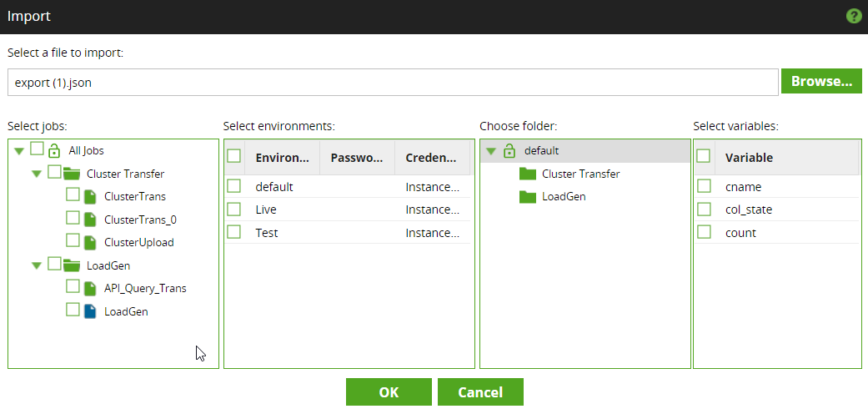
Task: Open the help question mark icon
Action: pos(854,16)
